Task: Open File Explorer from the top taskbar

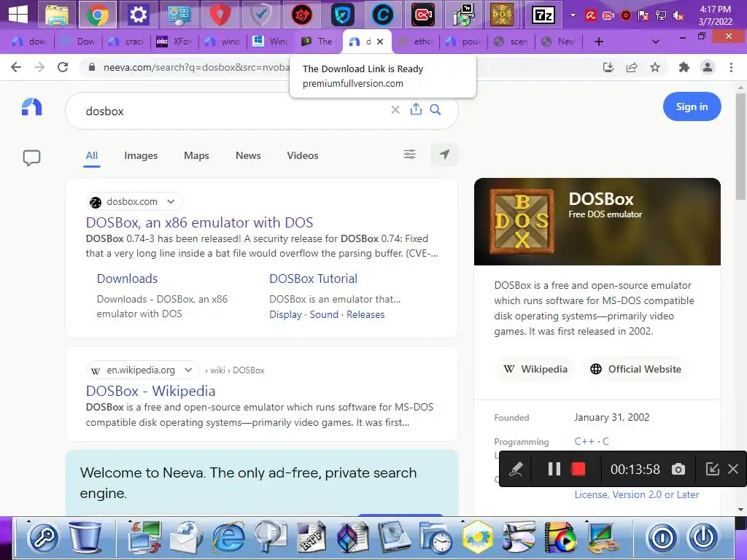Action: click(57, 15)
